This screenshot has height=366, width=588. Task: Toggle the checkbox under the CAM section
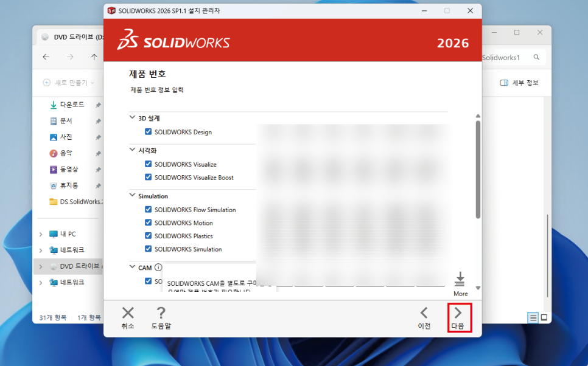pyautogui.click(x=148, y=281)
